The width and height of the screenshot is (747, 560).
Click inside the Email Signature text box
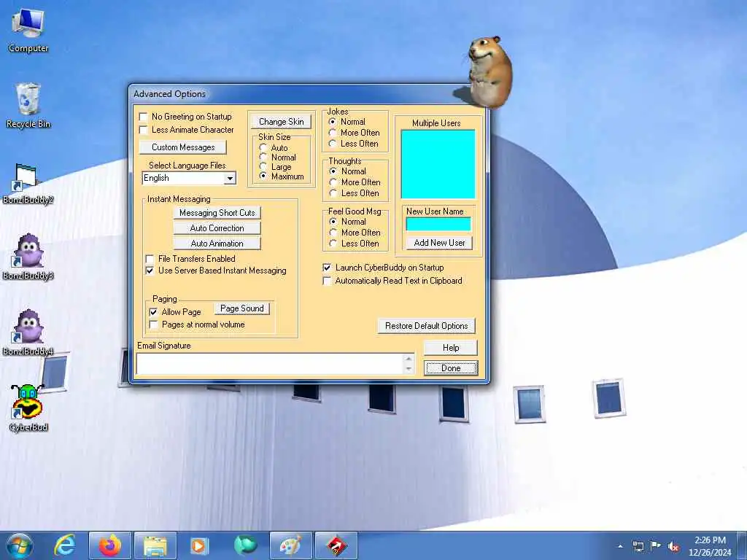[271, 364]
